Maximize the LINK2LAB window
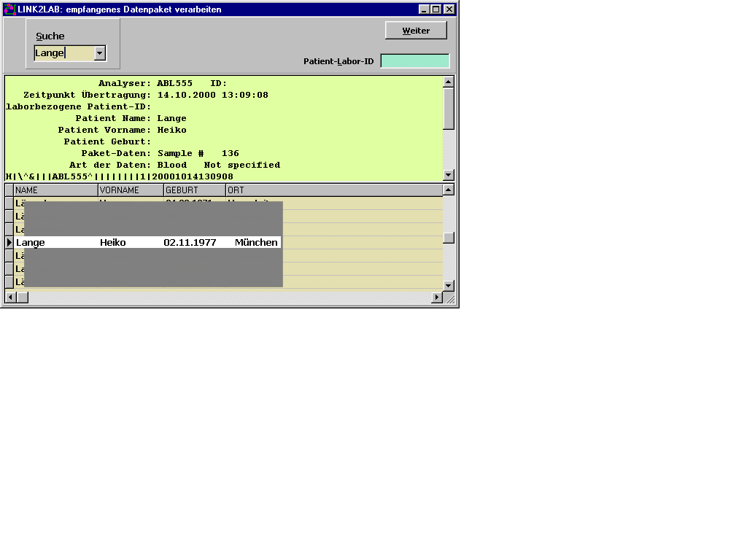Screen dimensions: 747x560 pos(436,9)
